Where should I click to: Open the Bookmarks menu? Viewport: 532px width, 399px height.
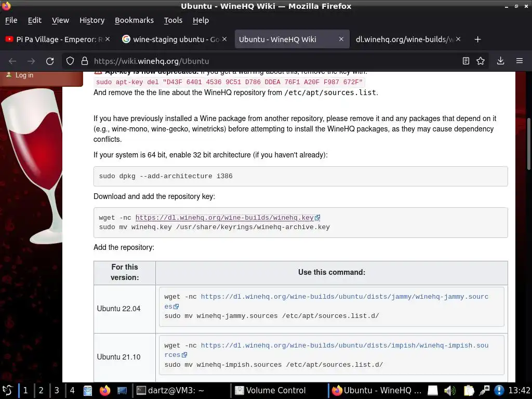point(135,20)
